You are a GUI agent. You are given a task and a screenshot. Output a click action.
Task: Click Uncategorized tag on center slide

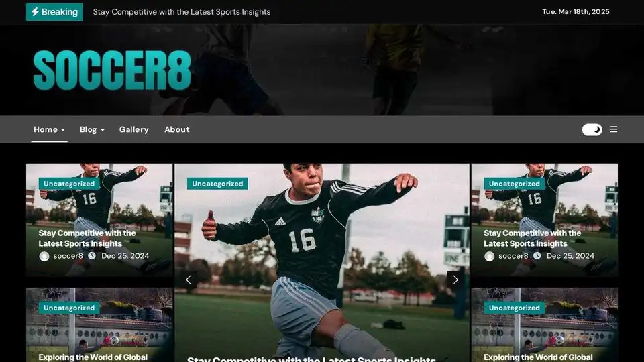coord(217,184)
